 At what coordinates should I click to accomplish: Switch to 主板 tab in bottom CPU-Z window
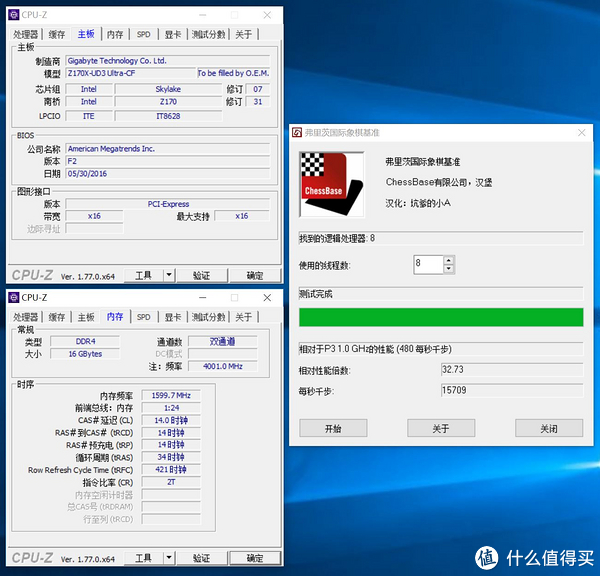(86, 317)
